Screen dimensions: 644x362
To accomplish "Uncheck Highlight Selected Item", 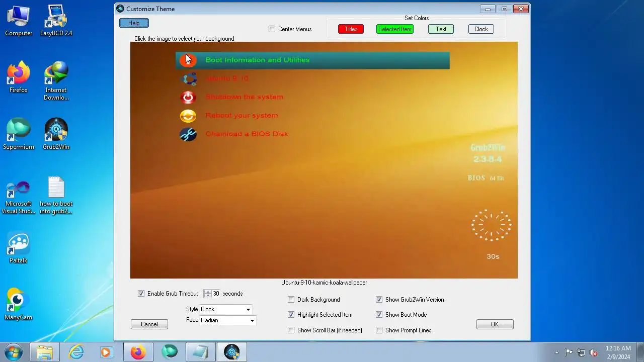I will click(x=291, y=315).
